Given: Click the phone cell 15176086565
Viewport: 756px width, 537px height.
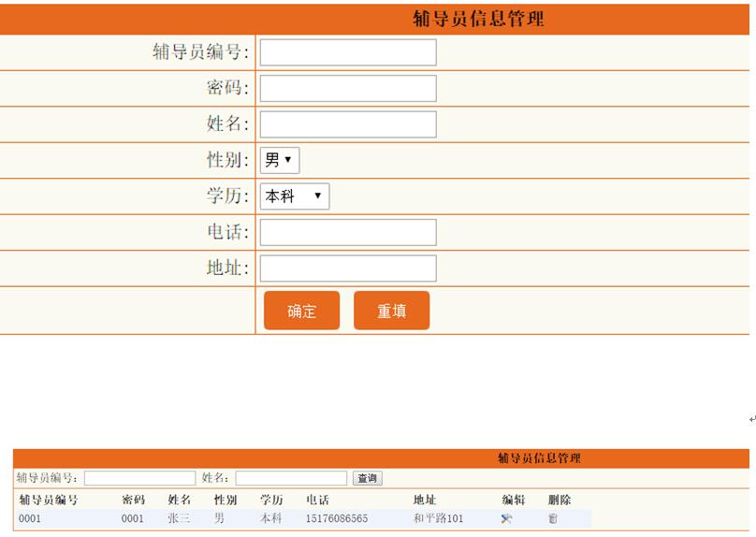Looking at the screenshot, I should click(337, 518).
